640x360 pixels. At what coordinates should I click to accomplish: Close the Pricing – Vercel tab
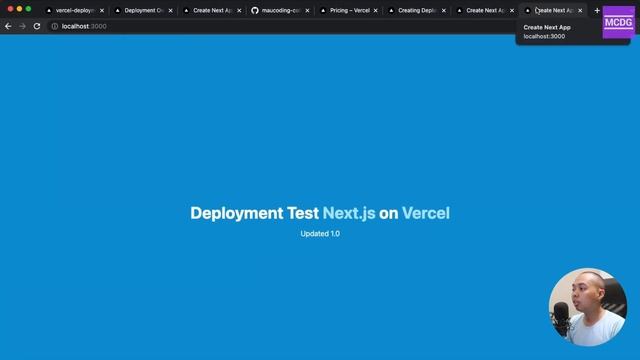(x=376, y=11)
